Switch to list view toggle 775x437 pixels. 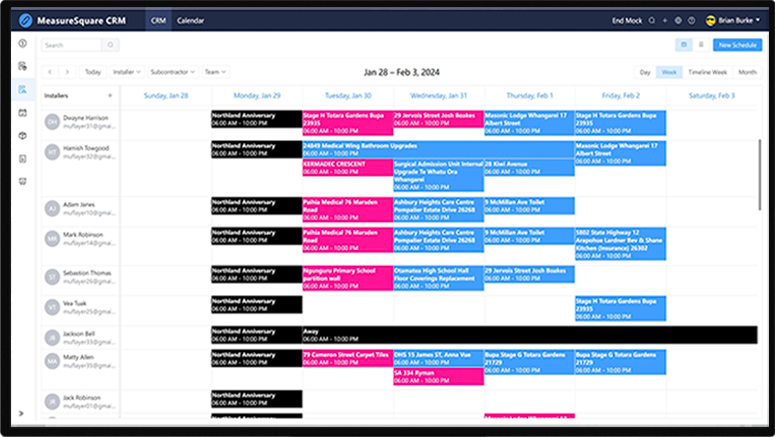[x=701, y=45]
